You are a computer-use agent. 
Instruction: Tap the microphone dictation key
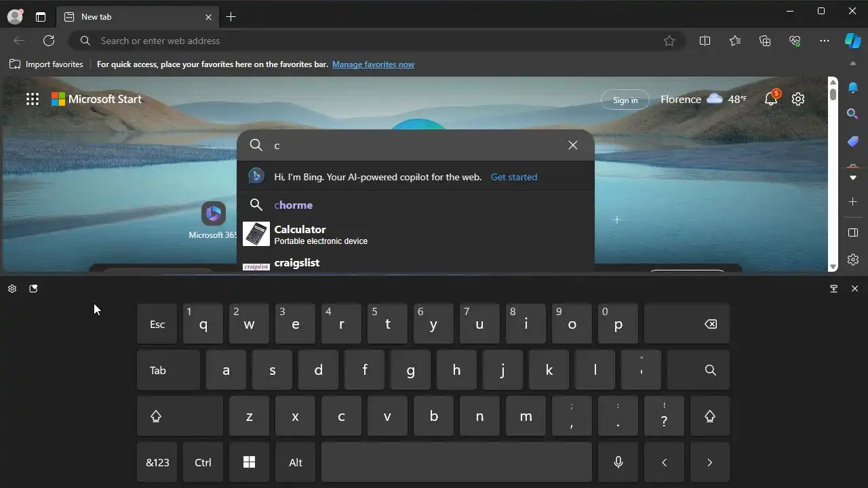(x=618, y=462)
